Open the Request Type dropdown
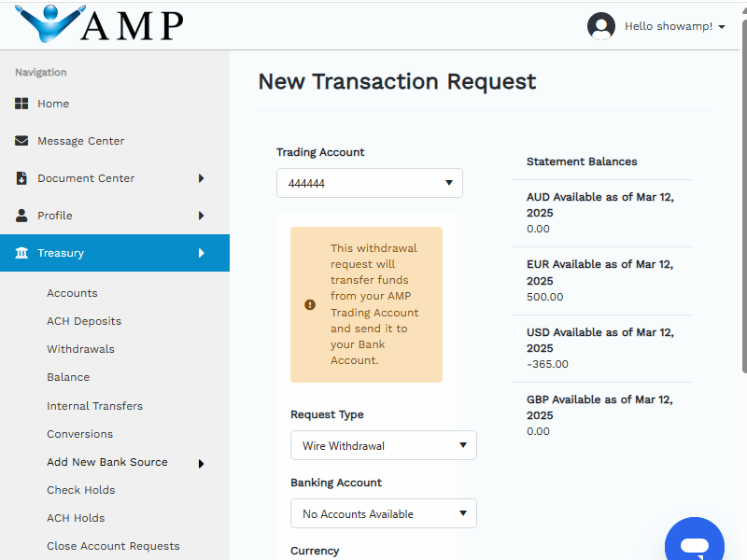Image resolution: width=747 pixels, height=560 pixels. click(x=384, y=446)
